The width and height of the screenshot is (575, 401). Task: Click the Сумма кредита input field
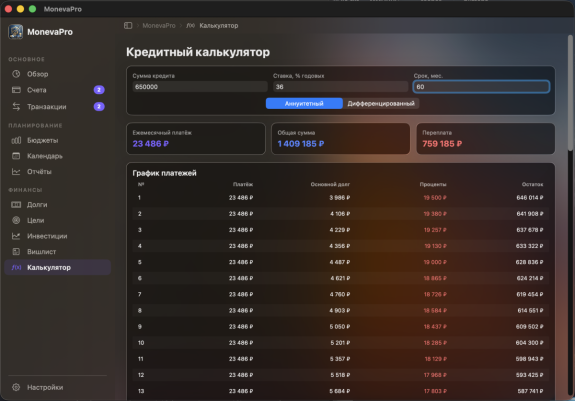[x=200, y=87]
